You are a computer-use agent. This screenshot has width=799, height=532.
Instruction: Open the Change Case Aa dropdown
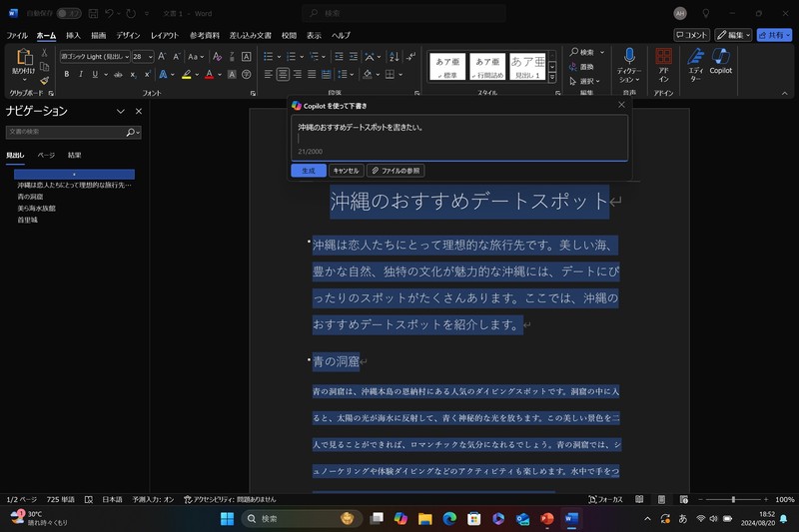[196, 57]
